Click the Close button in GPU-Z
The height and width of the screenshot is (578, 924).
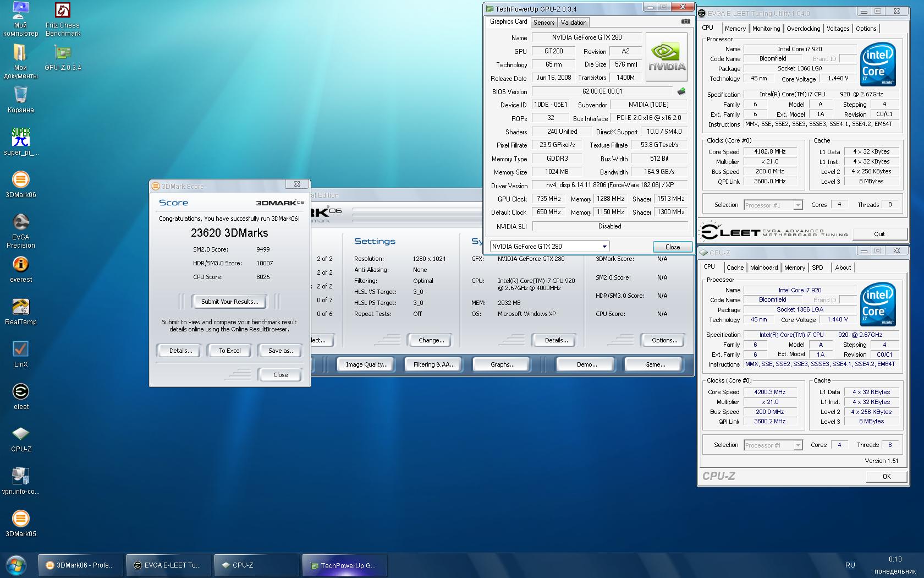point(673,247)
